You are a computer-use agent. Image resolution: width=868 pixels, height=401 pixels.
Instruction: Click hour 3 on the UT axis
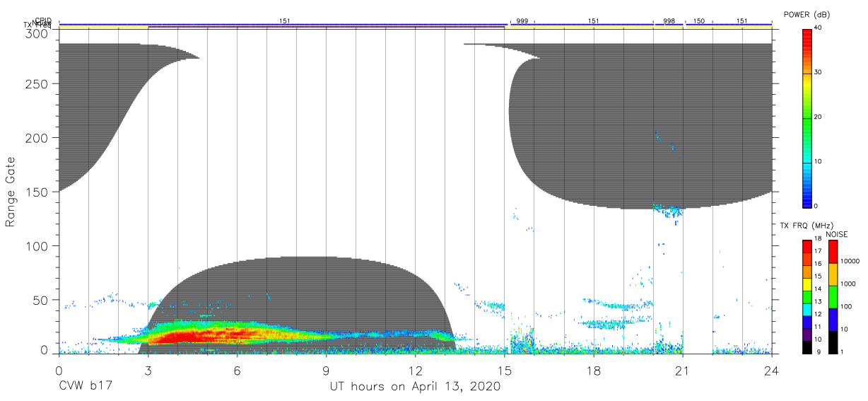tap(148, 371)
